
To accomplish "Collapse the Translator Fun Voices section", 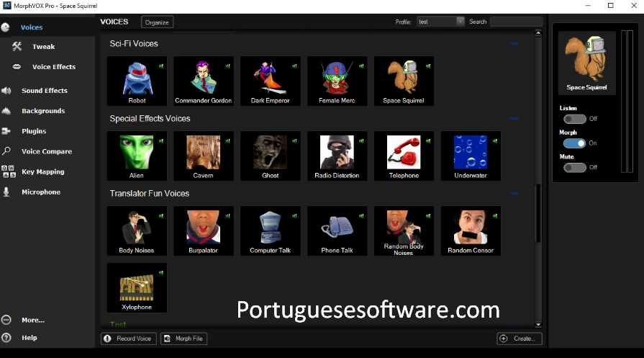I will [514, 193].
